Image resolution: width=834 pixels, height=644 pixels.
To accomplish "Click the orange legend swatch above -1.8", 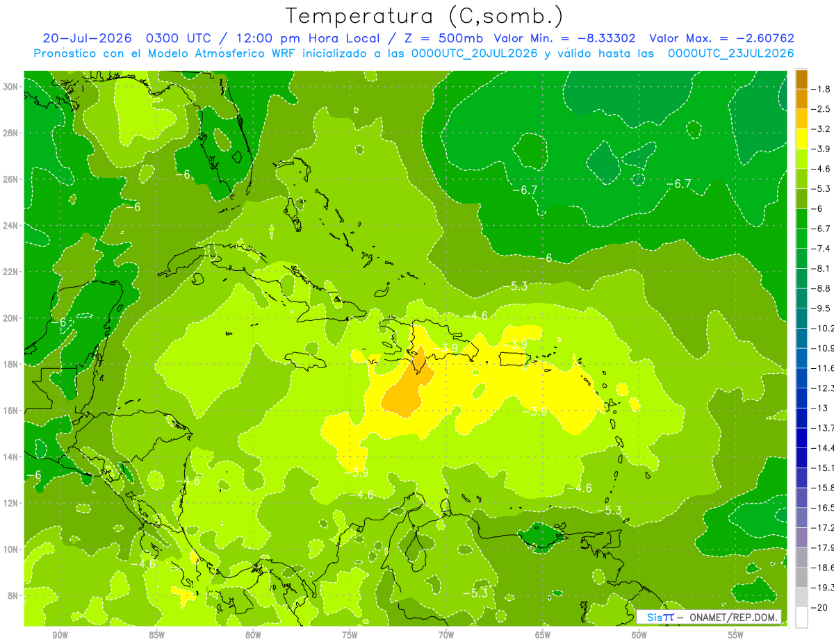I will tap(801, 79).
